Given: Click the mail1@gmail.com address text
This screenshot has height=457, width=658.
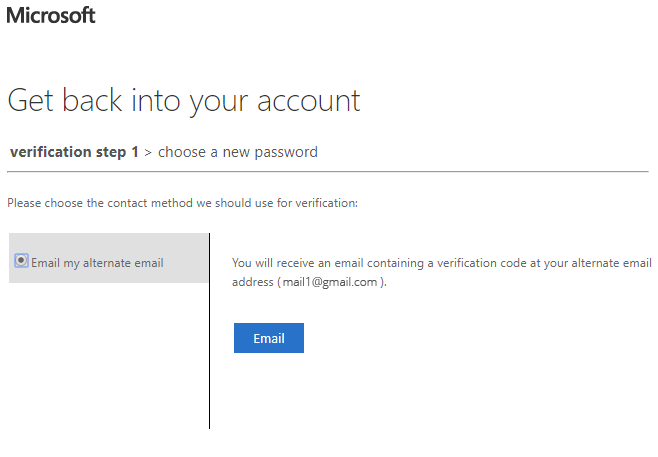Looking at the screenshot, I should click(330, 282).
